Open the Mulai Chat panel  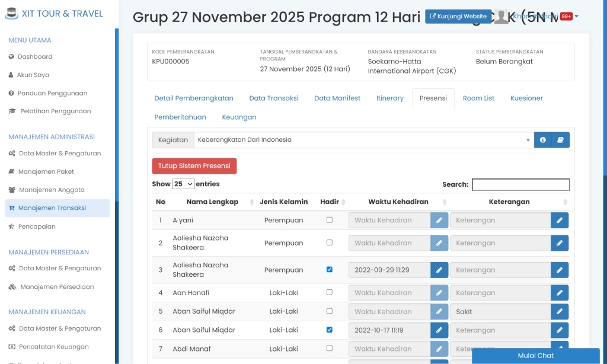point(535,356)
